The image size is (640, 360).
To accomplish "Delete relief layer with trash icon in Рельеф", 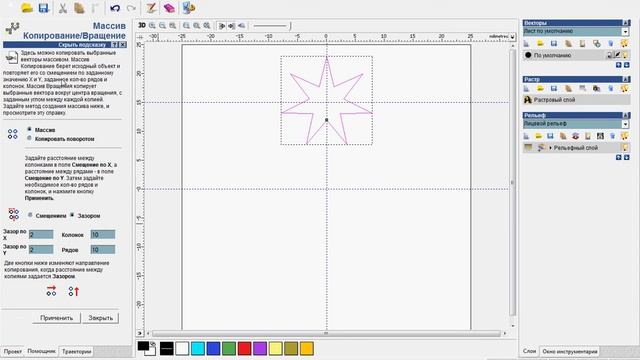I will pyautogui.click(x=612, y=136).
